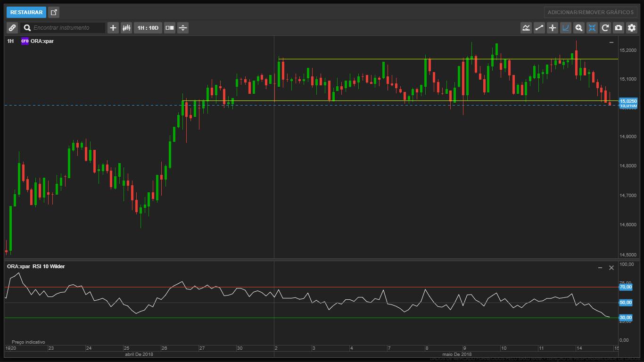The image size is (644, 362).
Task: Click the ADICIONAR/REMOVER GRÁFICOS button
Action: tap(590, 12)
